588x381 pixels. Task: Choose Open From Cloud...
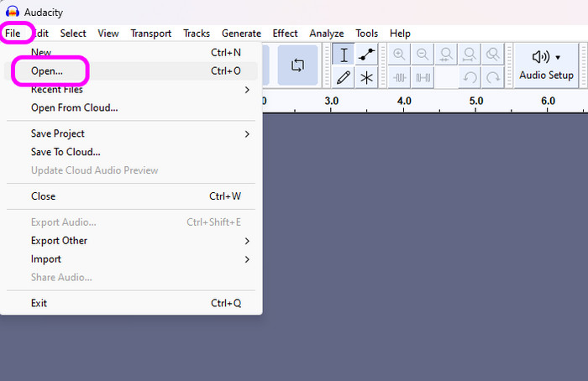point(131,108)
